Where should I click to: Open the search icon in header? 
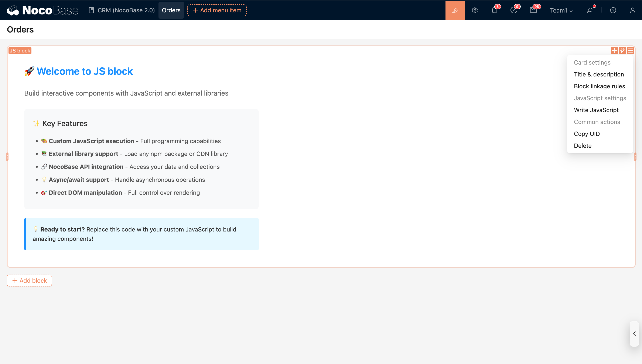pos(590,10)
